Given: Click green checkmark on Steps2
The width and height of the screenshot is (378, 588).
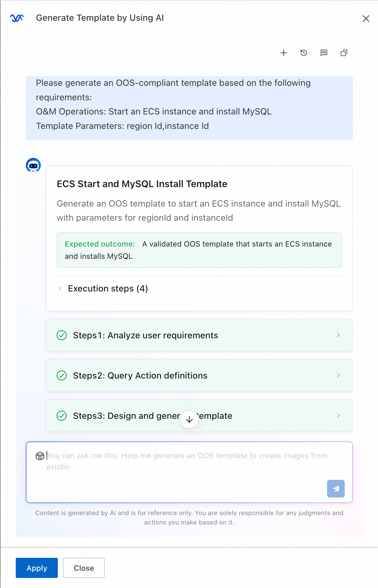Looking at the screenshot, I should point(62,375).
